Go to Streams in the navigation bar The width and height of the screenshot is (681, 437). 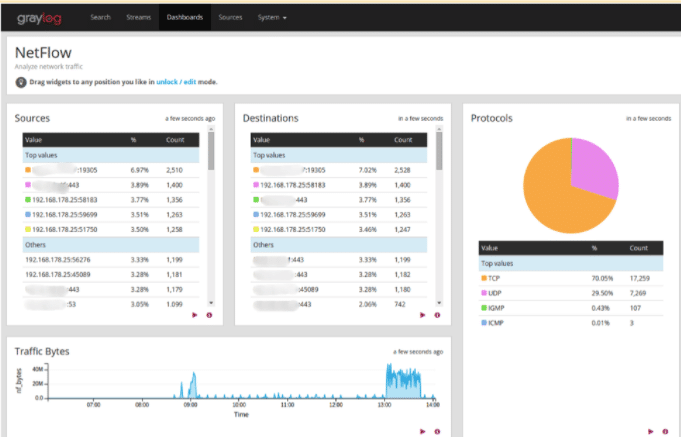[138, 18]
